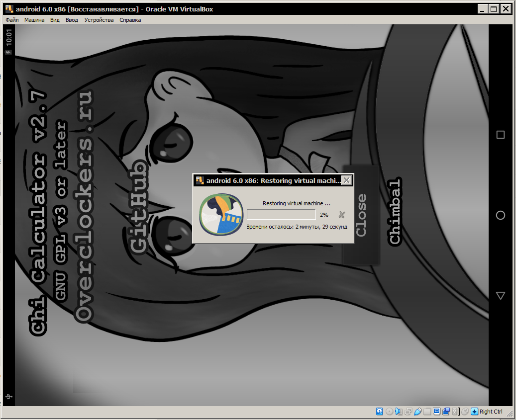Viewport: 516px width, 420px height.
Task: Maximize the VirtualBox window
Action: (494, 9)
